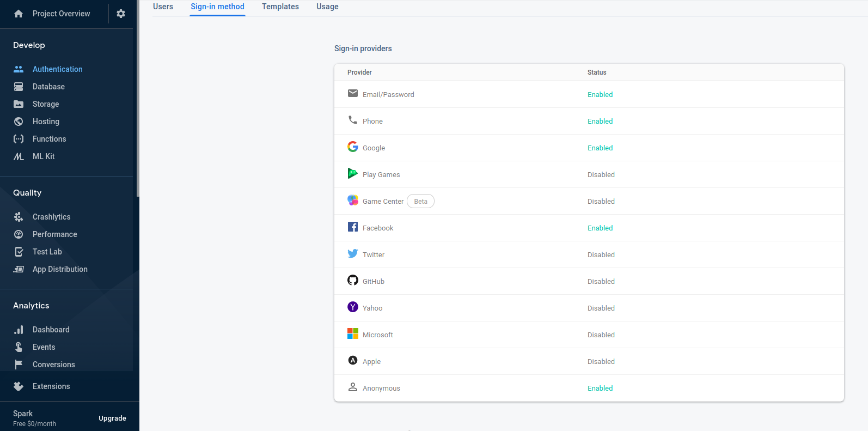The height and width of the screenshot is (431, 868).
Task: Switch to the Users tab
Action: 163,7
